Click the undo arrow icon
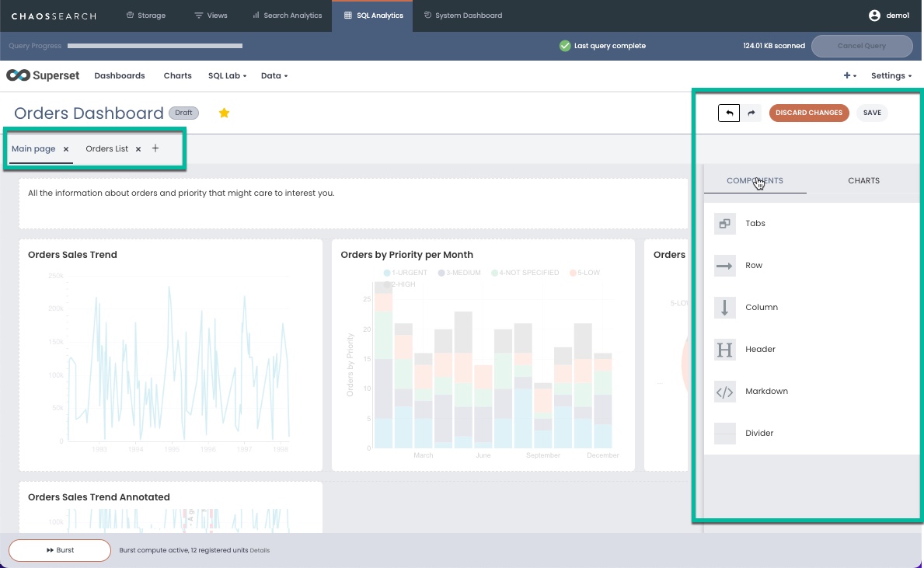This screenshot has width=924, height=568. pos(729,113)
